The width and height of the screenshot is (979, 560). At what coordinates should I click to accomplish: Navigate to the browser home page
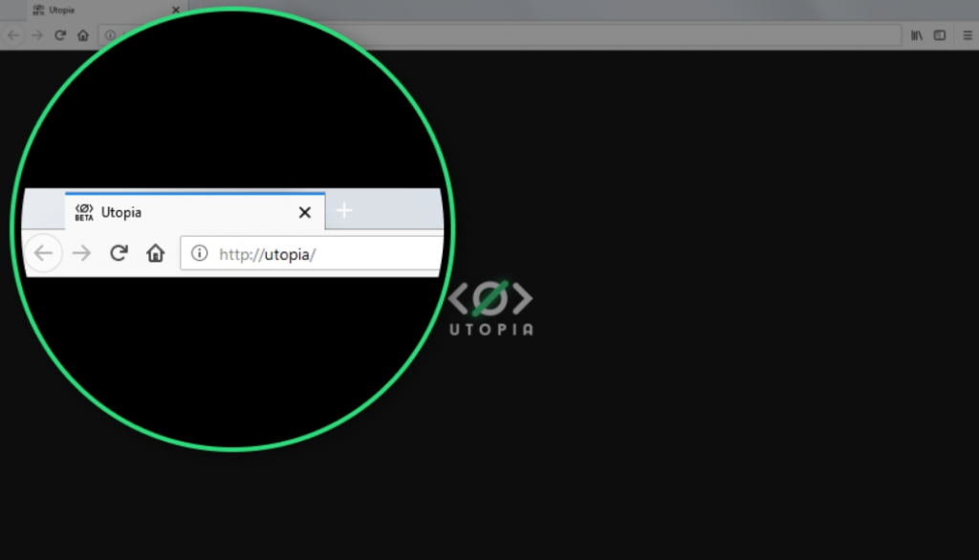82,34
